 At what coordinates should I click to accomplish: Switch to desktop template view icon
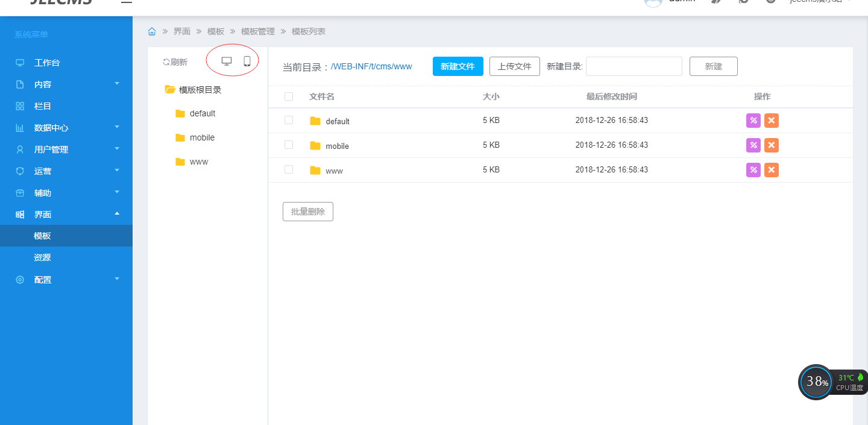click(x=227, y=61)
